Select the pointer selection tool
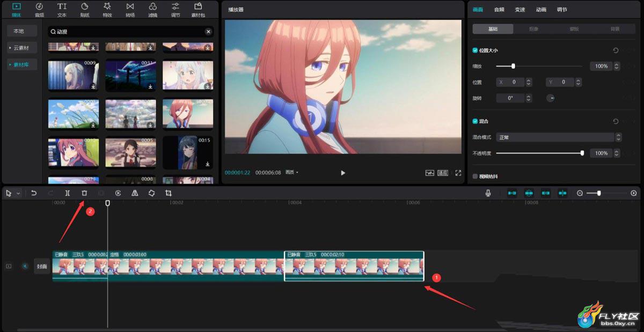This screenshot has height=332, width=644. pos(9,193)
